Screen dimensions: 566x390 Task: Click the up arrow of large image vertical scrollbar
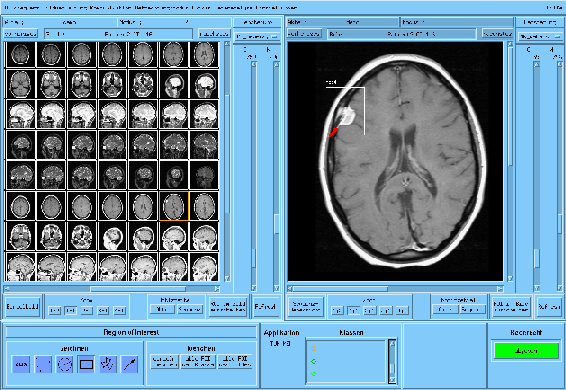[x=510, y=44]
